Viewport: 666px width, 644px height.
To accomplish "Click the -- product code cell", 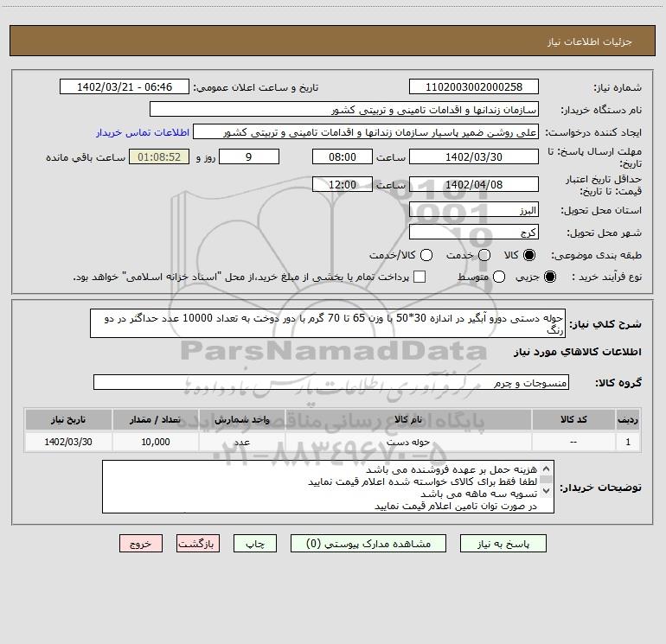I will (573, 442).
